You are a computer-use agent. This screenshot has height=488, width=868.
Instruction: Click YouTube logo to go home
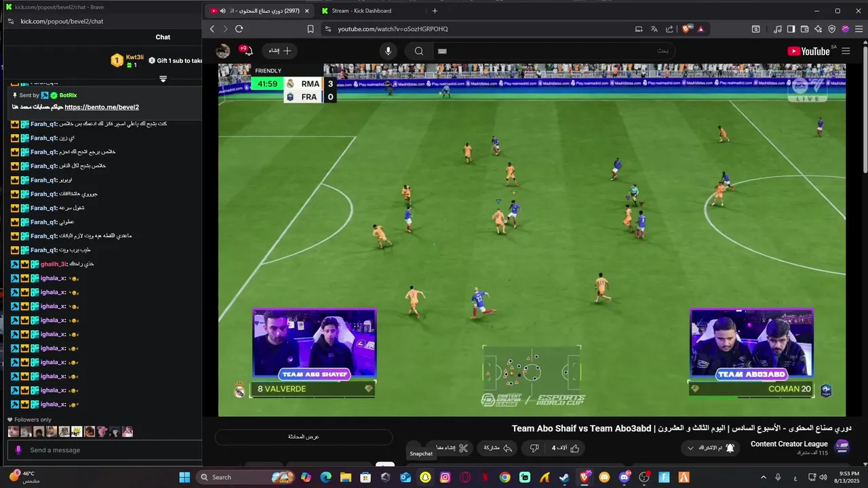[808, 51]
